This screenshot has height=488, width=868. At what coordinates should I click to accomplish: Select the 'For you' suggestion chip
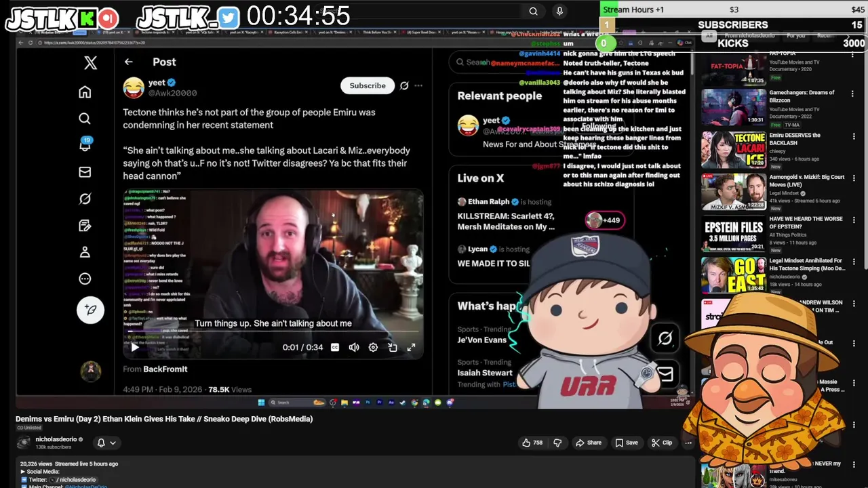pos(795,35)
